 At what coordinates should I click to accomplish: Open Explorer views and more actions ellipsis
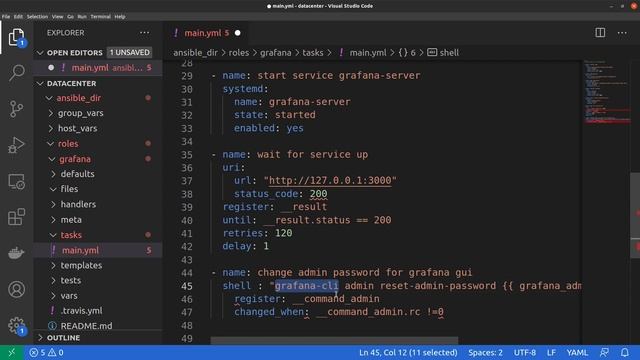[144, 33]
